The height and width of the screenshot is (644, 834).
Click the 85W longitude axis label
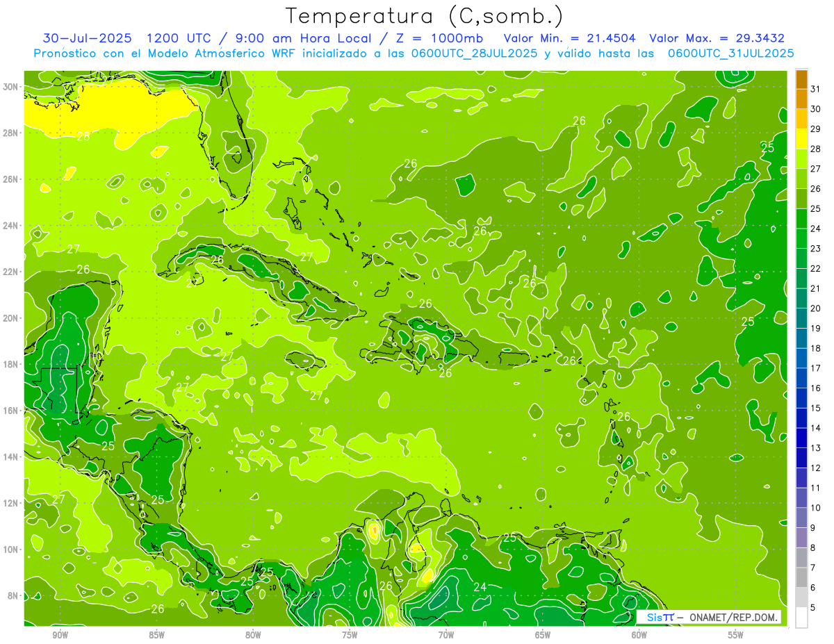click(156, 635)
